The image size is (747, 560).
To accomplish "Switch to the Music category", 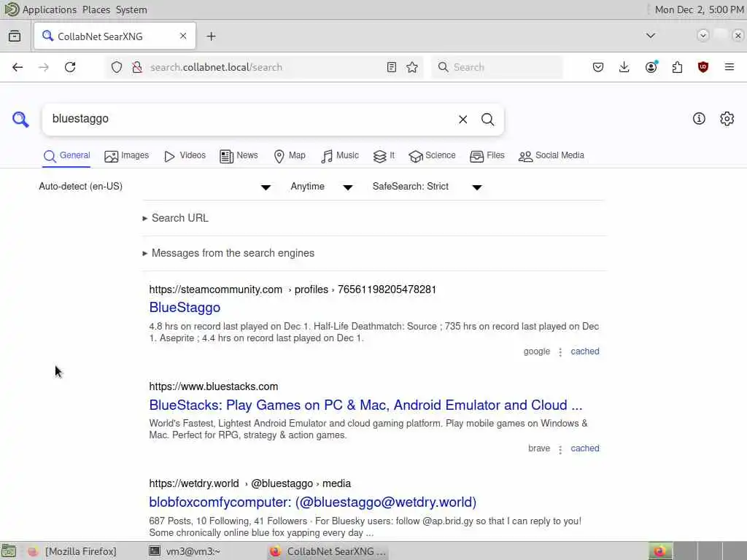I will (340, 156).
